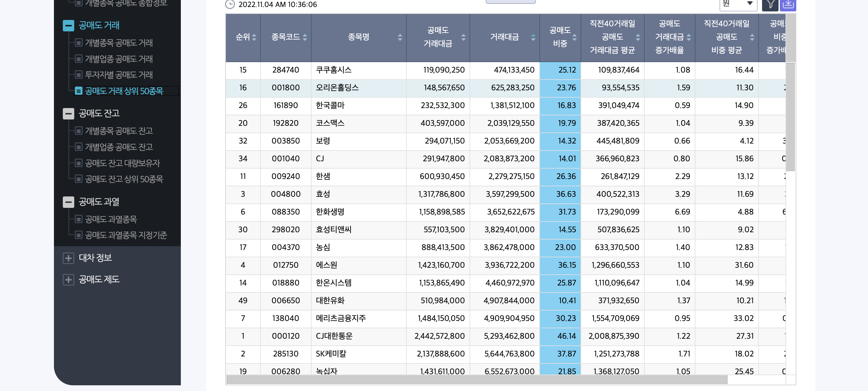868x391 pixels.
Task: Sort table by 종목코드 column
Action: coord(305,37)
